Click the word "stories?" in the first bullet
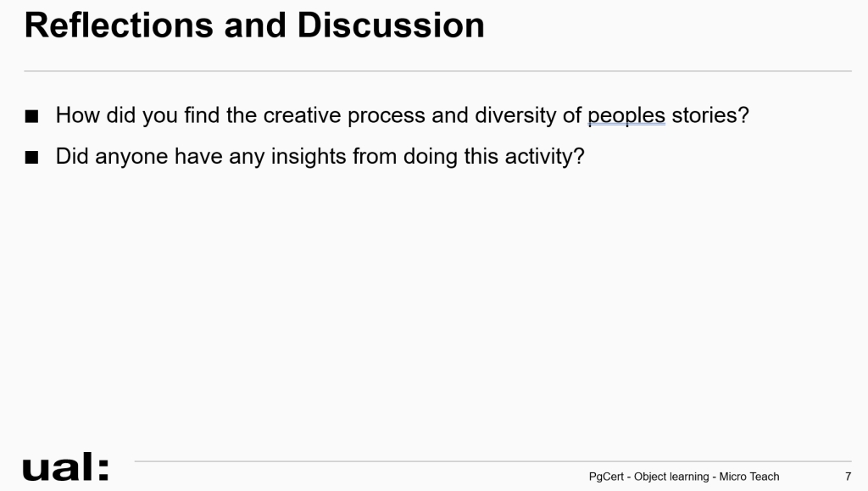Image resolution: width=868 pixels, height=491 pixels. [x=710, y=115]
